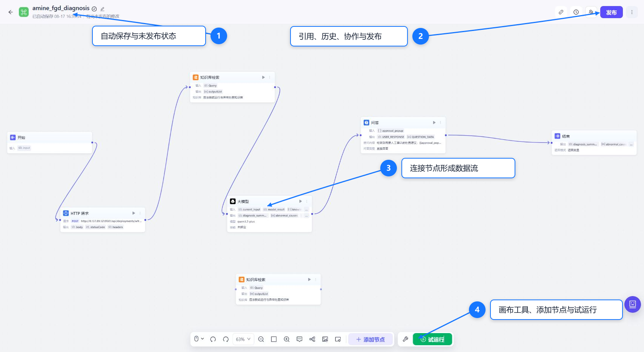The height and width of the screenshot is (352, 644).
Task: Click the POST request URL in HTTP 请求
Action: click(111, 221)
